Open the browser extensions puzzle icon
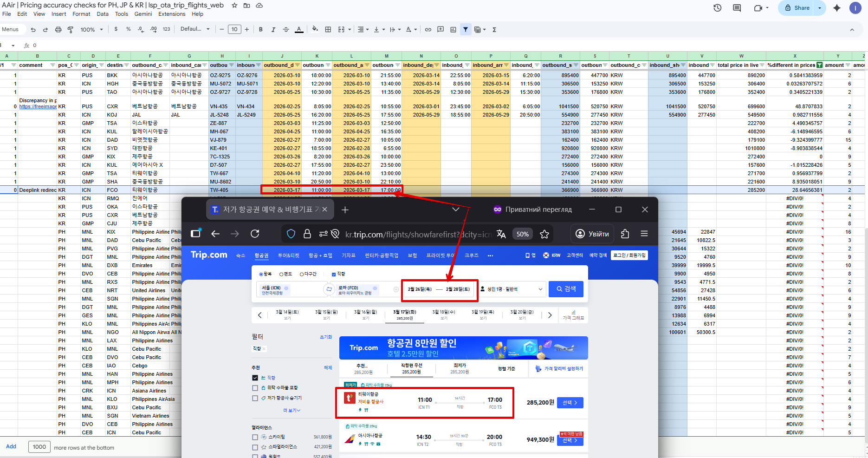The width and height of the screenshot is (868, 458). click(625, 234)
